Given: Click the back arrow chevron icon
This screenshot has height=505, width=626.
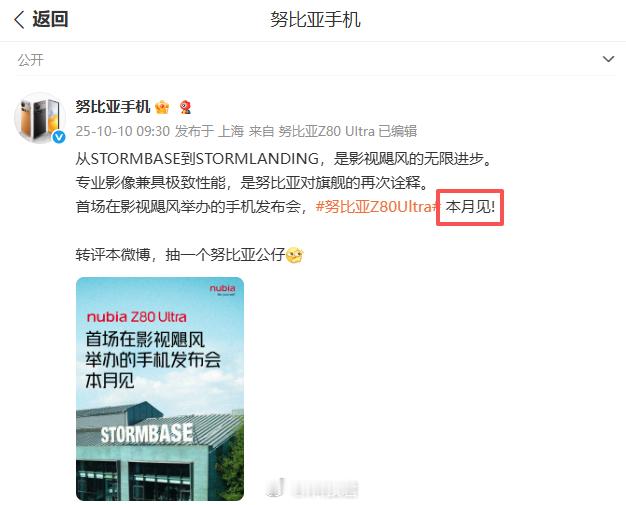Looking at the screenshot, I should tap(20, 19).
